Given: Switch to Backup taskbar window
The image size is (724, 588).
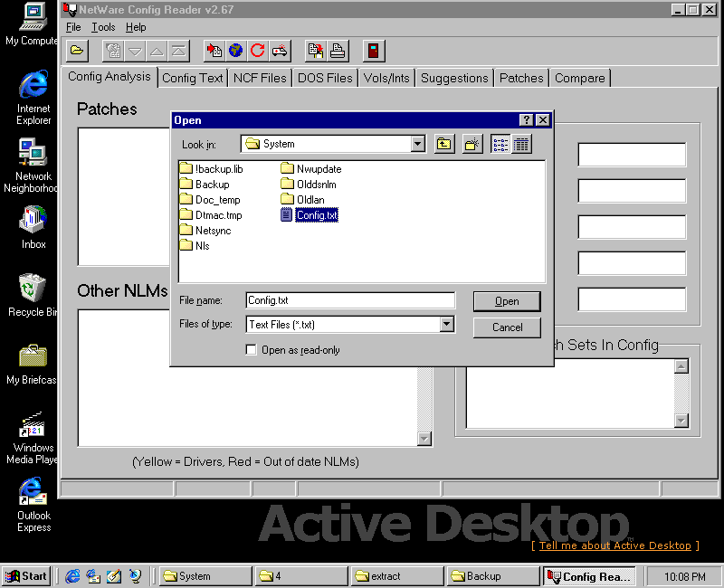Looking at the screenshot, I should tap(492, 576).
